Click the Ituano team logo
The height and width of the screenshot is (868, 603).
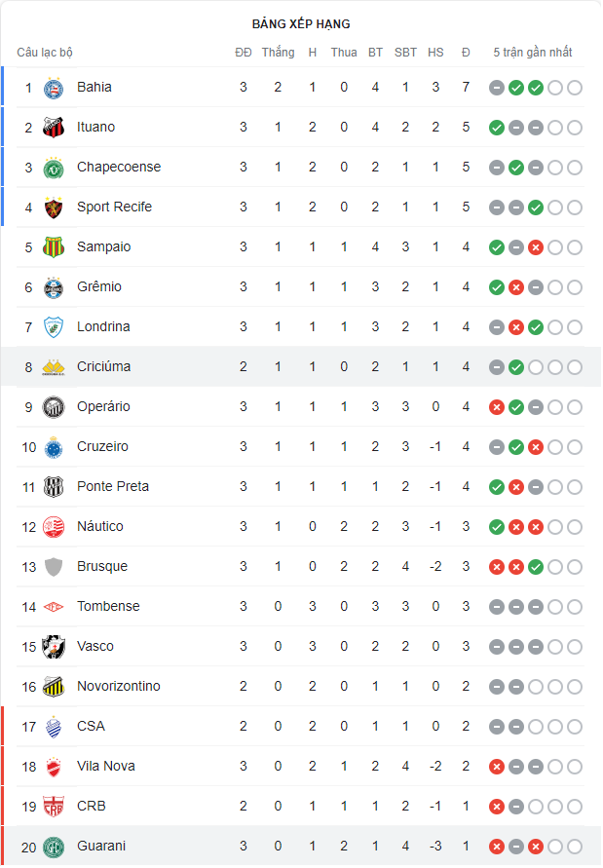(54, 128)
